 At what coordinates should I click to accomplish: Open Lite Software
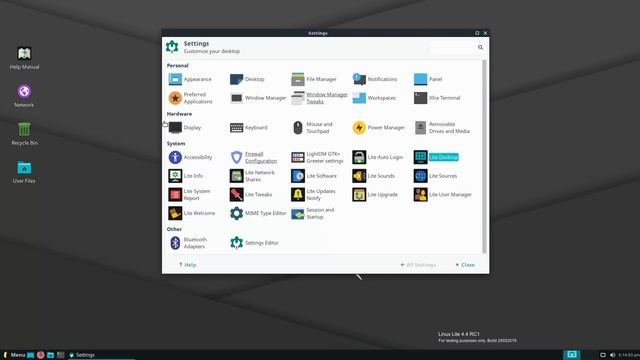(x=314, y=176)
